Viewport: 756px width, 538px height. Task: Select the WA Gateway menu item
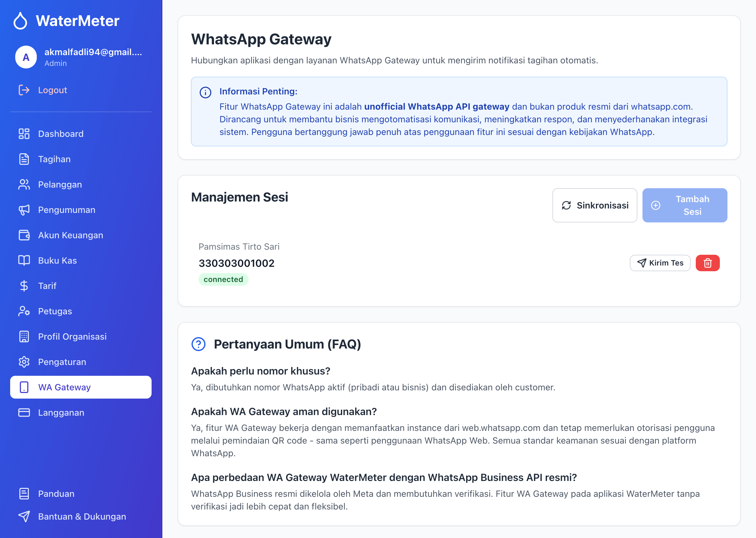click(x=81, y=387)
